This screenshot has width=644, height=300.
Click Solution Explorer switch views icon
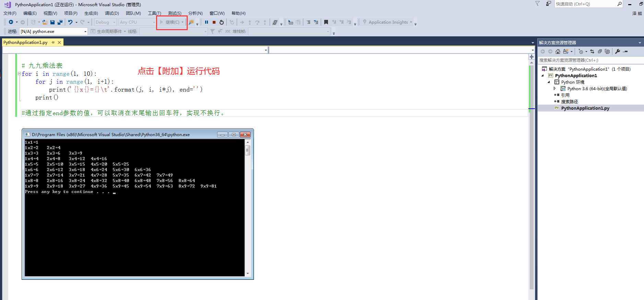(566, 51)
